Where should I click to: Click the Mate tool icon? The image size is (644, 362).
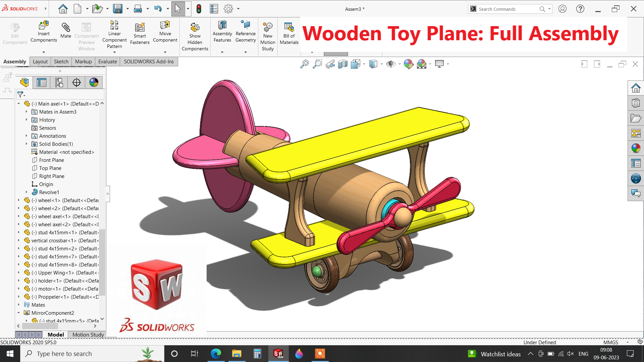click(66, 27)
